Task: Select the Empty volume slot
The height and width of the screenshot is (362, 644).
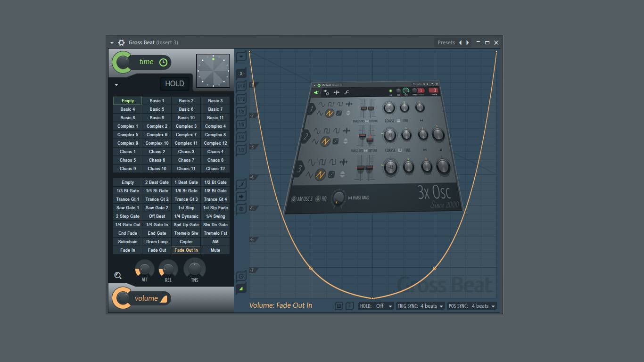Action: (128, 182)
